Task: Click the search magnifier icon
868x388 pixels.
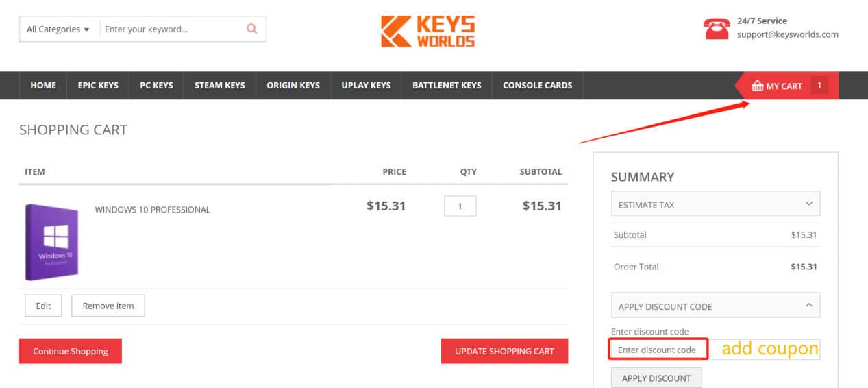Action: (x=251, y=29)
